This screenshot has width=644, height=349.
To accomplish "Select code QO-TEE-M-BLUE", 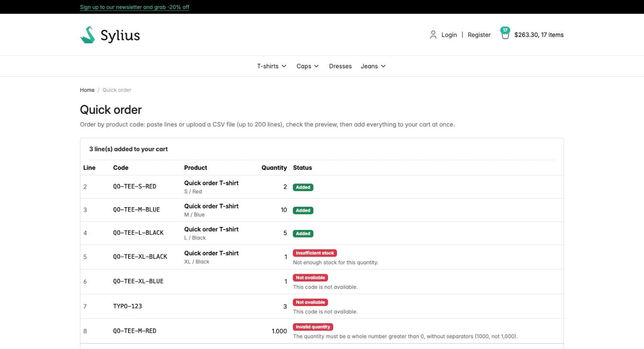I will click(x=136, y=210).
